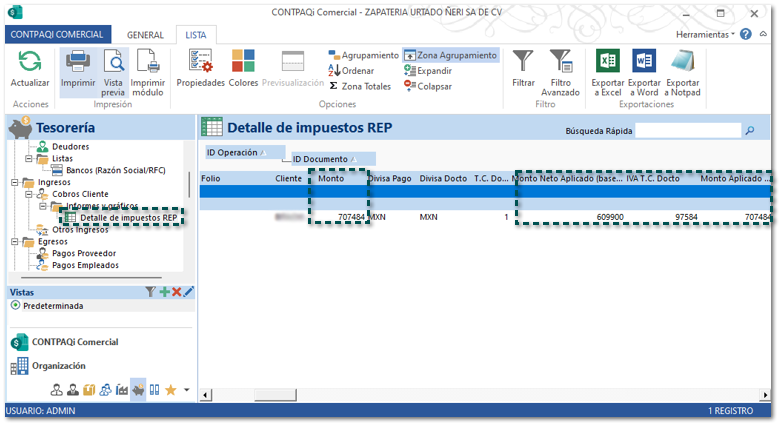This screenshot has width=784, height=426.
Task: Select Pagos Empleados
Action: (86, 265)
